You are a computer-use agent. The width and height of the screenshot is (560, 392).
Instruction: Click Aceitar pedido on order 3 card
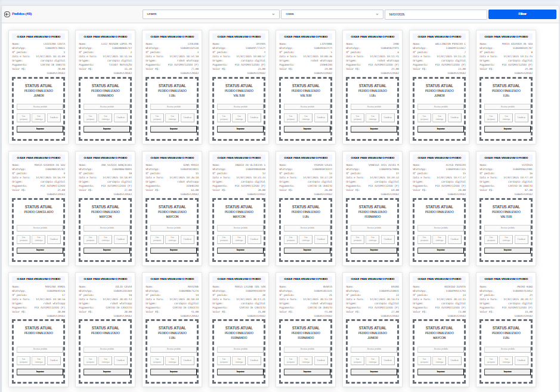click(174, 106)
